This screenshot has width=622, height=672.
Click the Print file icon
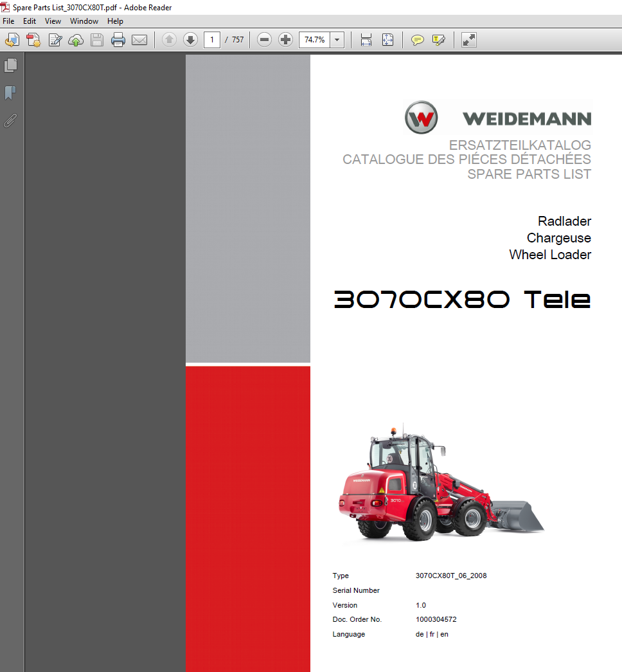[x=118, y=40]
